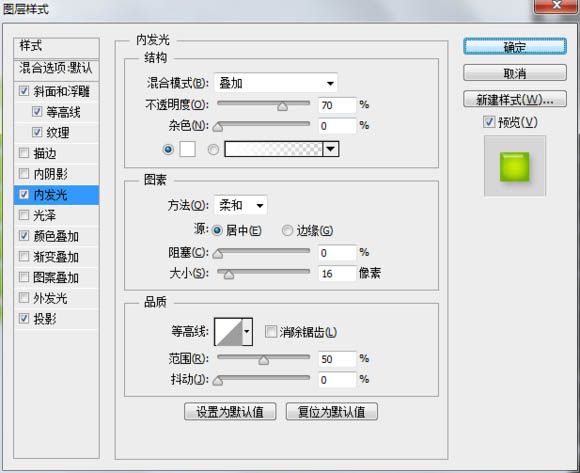
Task: Toggle the 颜色叠加 checkbox
Action: point(24,236)
